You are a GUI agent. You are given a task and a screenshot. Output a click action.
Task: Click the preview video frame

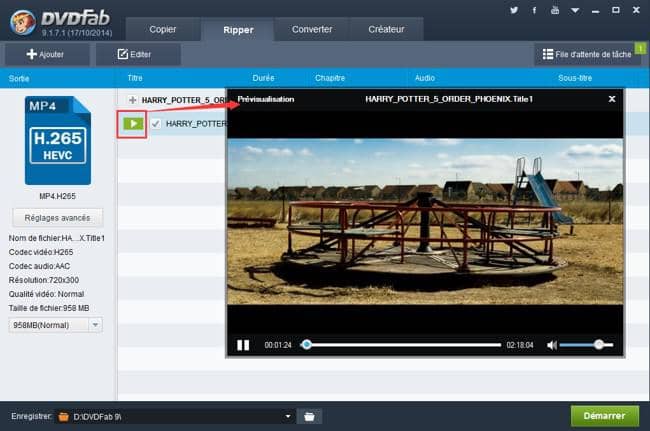click(425, 222)
